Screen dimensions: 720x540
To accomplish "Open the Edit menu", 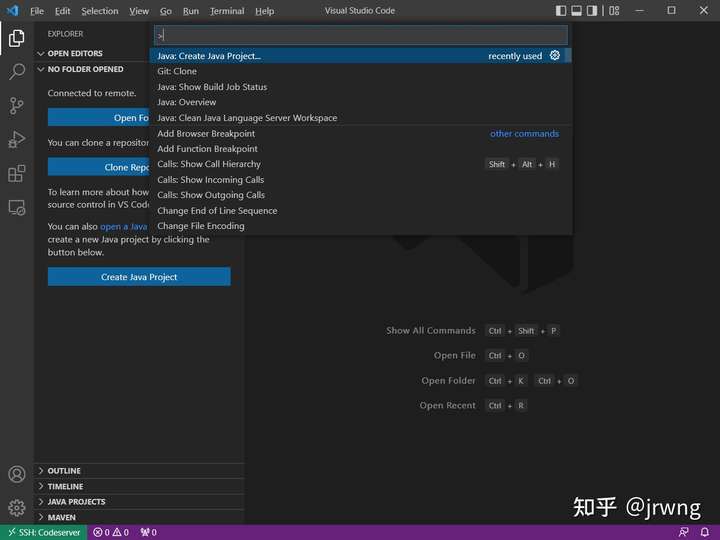I will point(62,11).
